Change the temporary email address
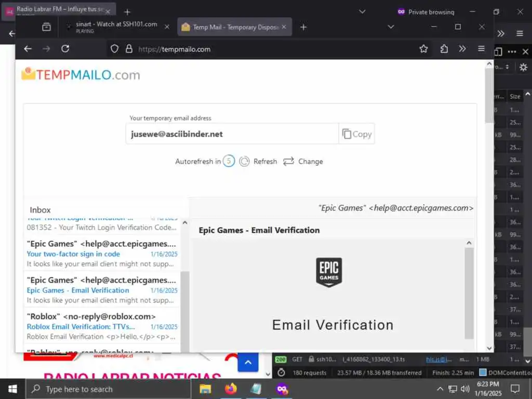Viewport: 532px width, 399px height. tap(303, 162)
